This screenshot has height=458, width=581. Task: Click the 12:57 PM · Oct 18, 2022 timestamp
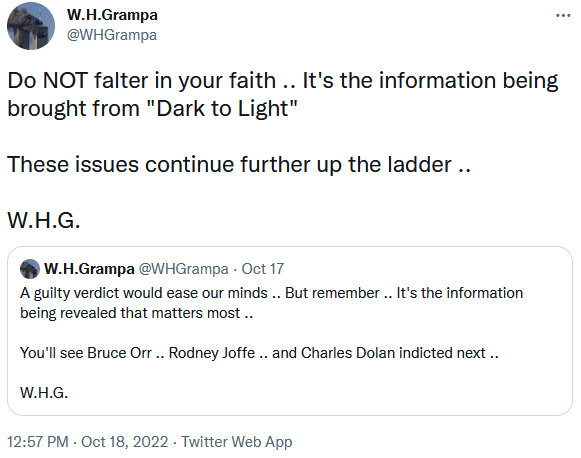pyautogui.click(x=87, y=442)
